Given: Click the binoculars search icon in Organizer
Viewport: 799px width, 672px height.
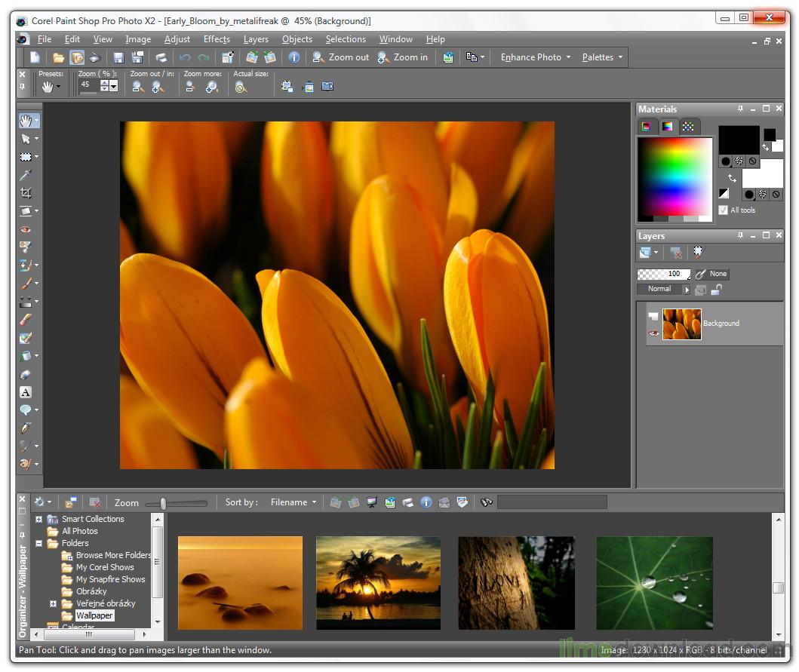Looking at the screenshot, I should coord(486,503).
